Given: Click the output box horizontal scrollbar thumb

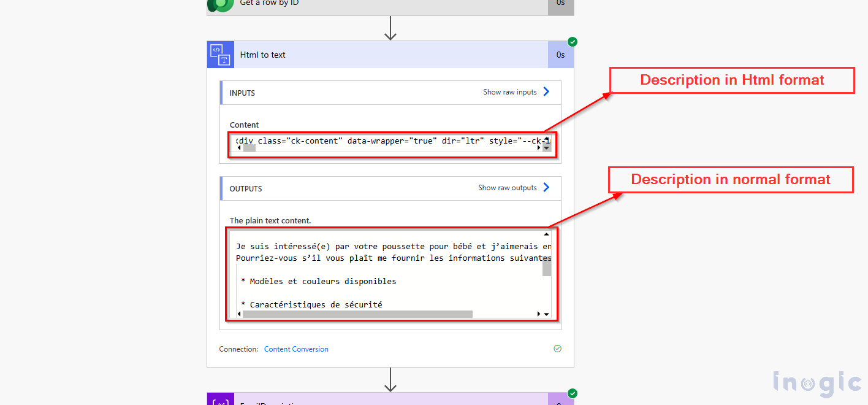Looking at the screenshot, I should [357, 314].
